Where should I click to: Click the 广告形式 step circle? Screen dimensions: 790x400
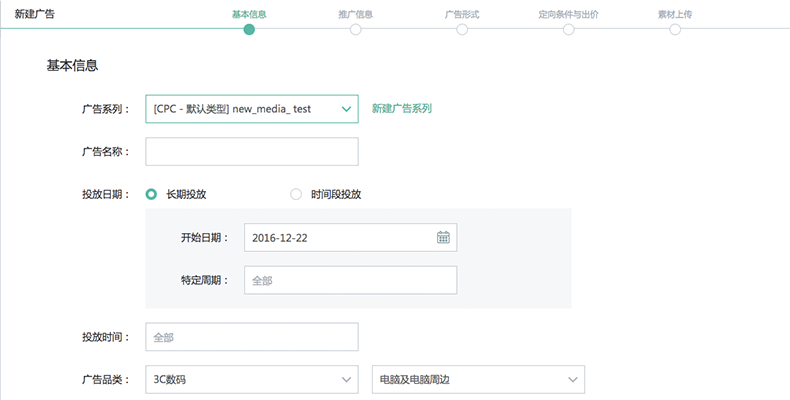[462, 30]
